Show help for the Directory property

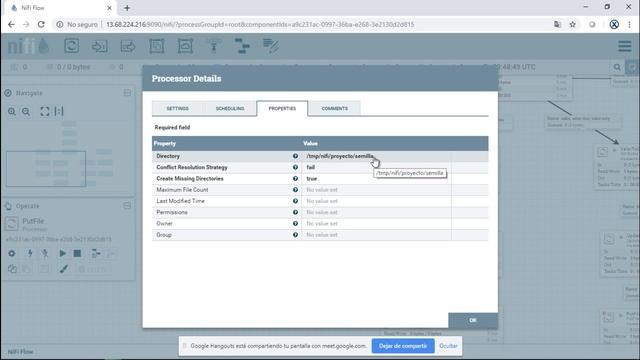coord(295,156)
